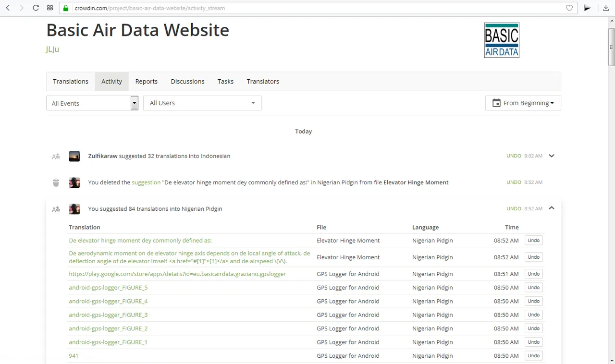The height and width of the screenshot is (364, 615).
Task: Click UNDO for the deleted suggestion entry
Action: pyautogui.click(x=514, y=182)
